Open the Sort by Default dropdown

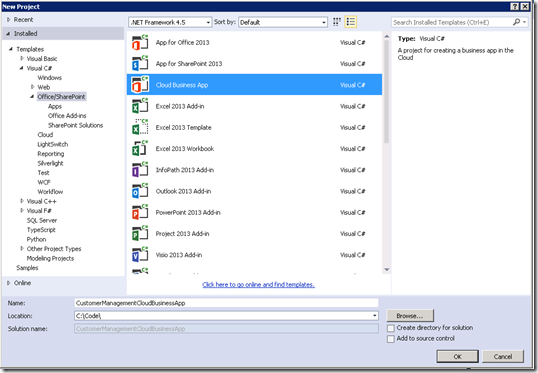click(x=283, y=22)
